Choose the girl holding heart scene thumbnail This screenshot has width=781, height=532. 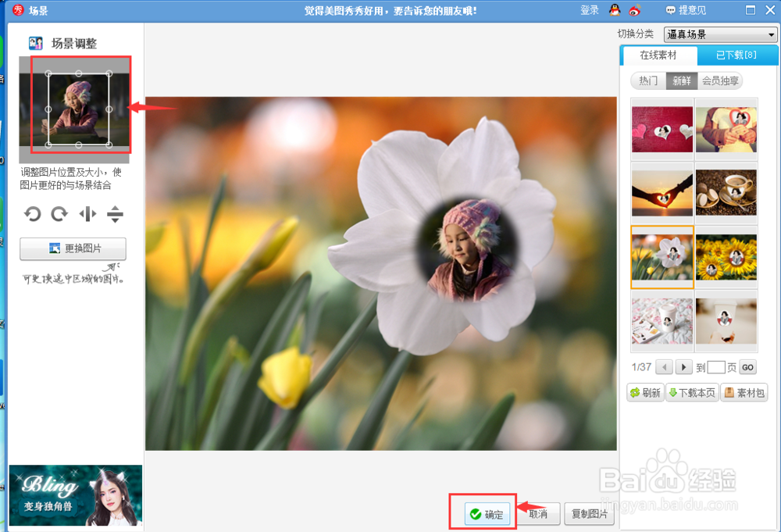(x=726, y=129)
